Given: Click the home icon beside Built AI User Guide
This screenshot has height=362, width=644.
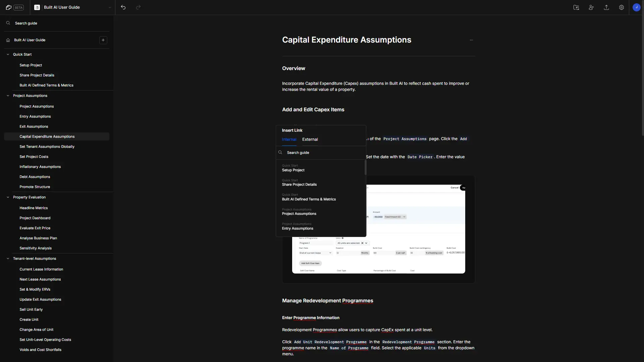Looking at the screenshot, I should click(8, 40).
